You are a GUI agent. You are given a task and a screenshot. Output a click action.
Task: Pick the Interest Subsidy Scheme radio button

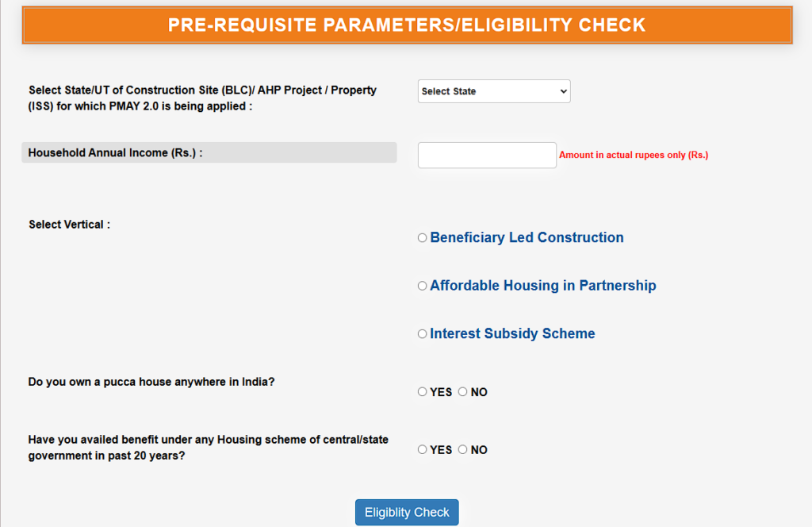tap(422, 334)
